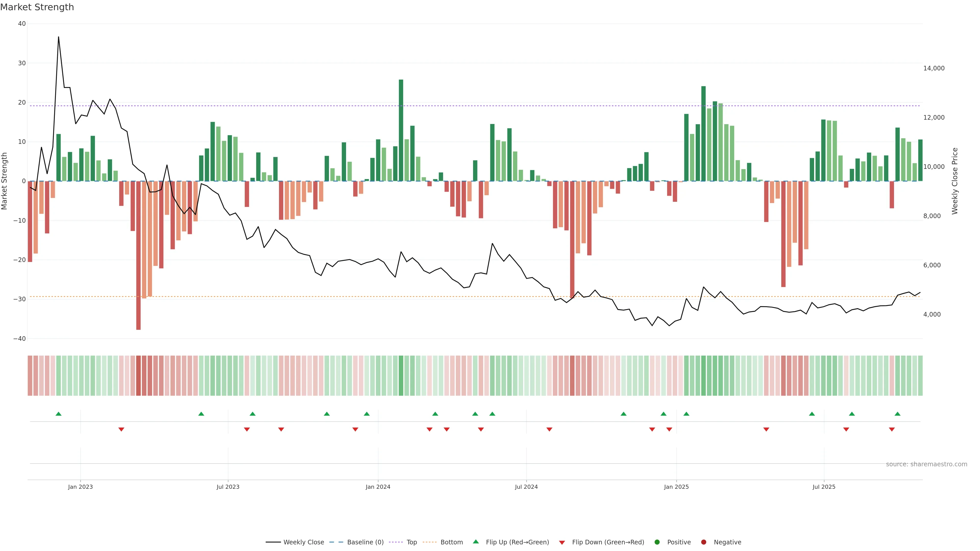Image resolution: width=980 pixels, height=551 pixels.
Task: Click the Negative red circle legend icon
Action: coord(703,542)
